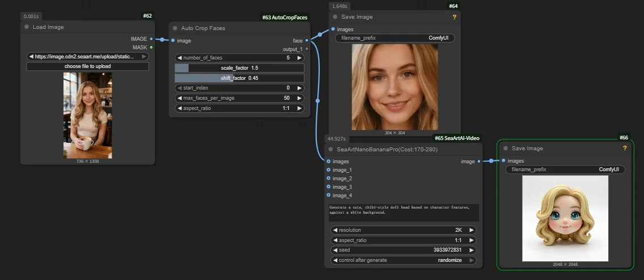644x280 pixels.
Task: Click the MASK output port on Load Image
Action: point(151,47)
